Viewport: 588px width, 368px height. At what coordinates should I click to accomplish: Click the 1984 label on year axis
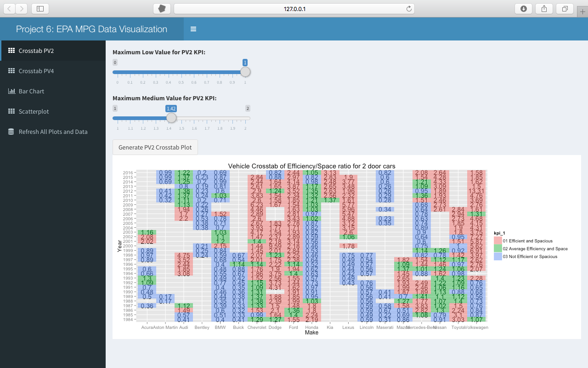128,319
